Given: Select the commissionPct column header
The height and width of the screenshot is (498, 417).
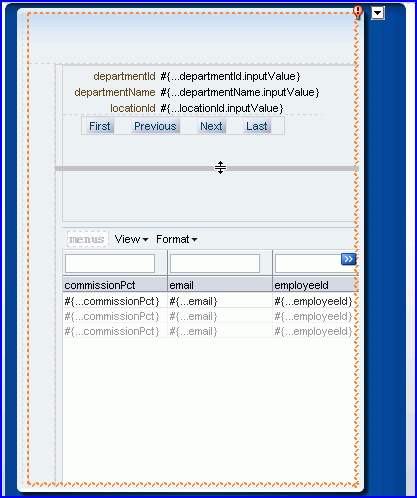Looking at the screenshot, I should [115, 285].
